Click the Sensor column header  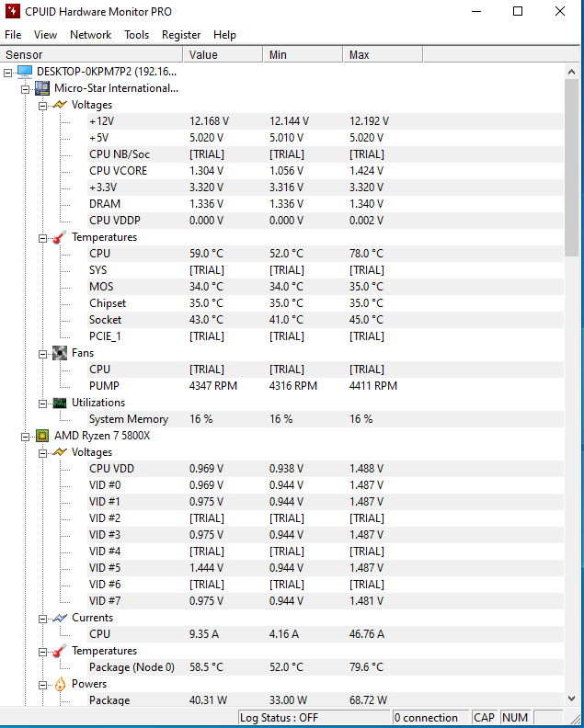click(91, 55)
